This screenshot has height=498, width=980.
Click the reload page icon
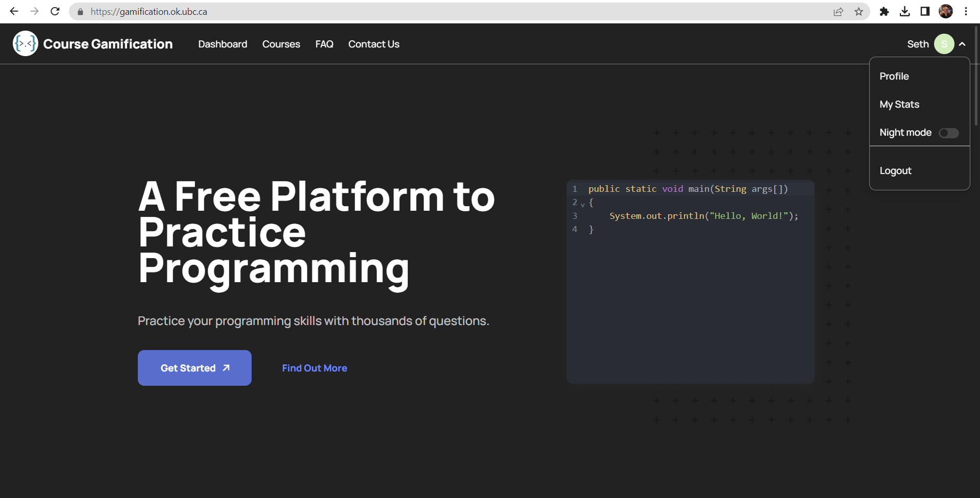pos(55,11)
